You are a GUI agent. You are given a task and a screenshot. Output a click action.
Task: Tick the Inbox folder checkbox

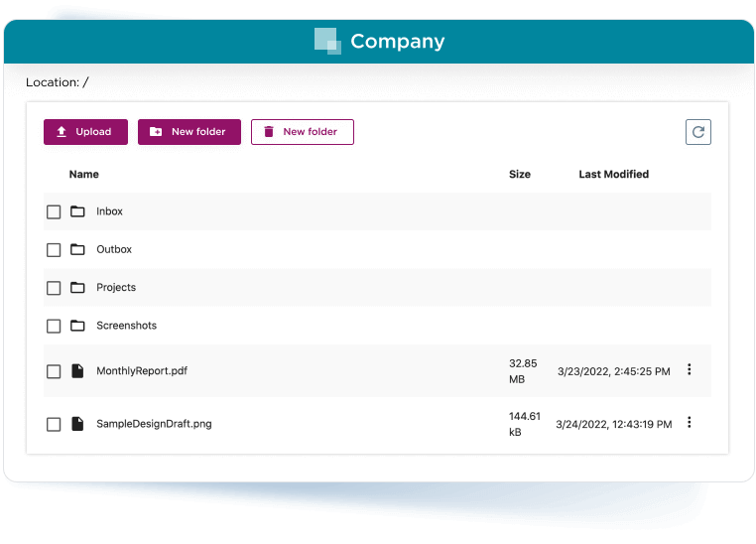tap(54, 211)
